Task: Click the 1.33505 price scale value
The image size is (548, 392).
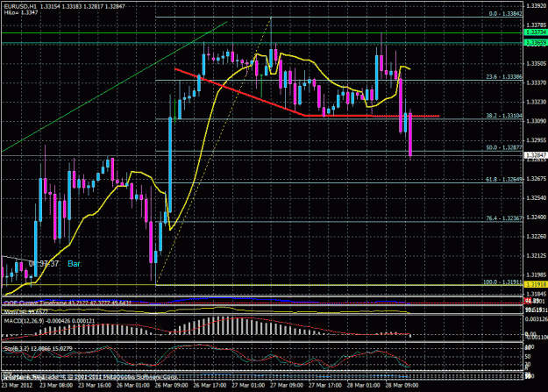Action: [x=537, y=64]
